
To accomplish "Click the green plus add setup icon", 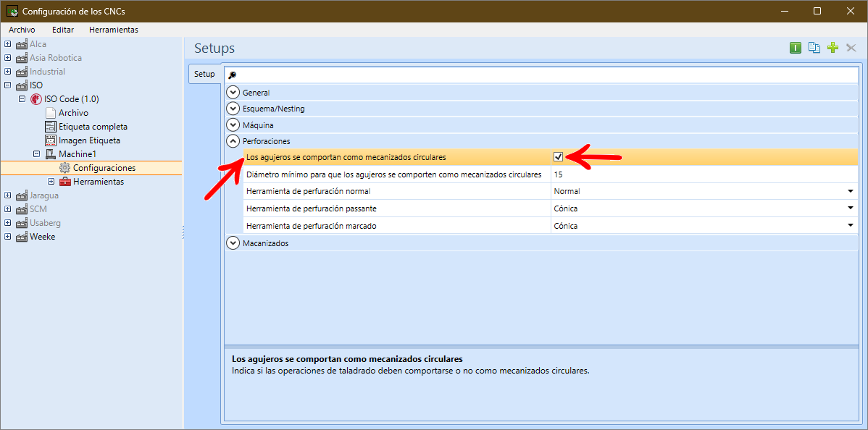I will [x=832, y=49].
